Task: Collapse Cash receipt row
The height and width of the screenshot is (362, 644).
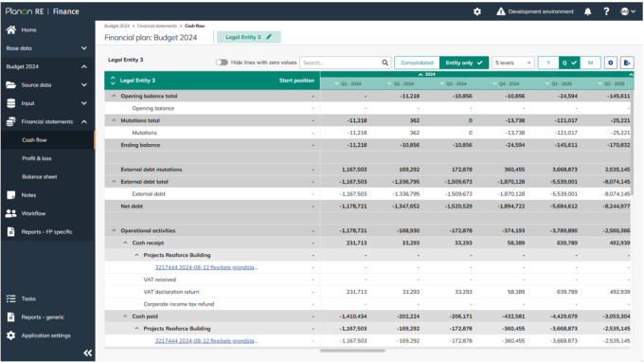Action: click(x=125, y=243)
